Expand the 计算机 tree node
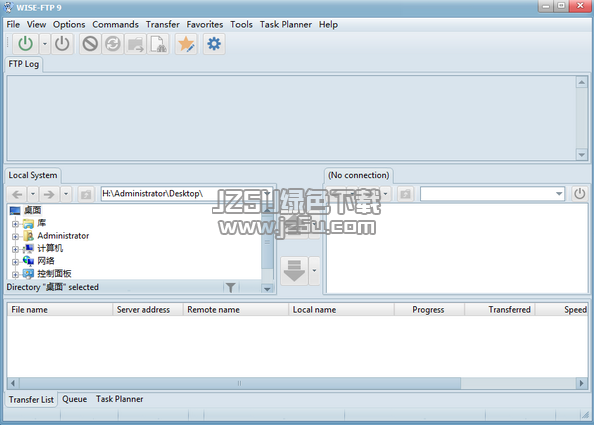 pos(16,249)
